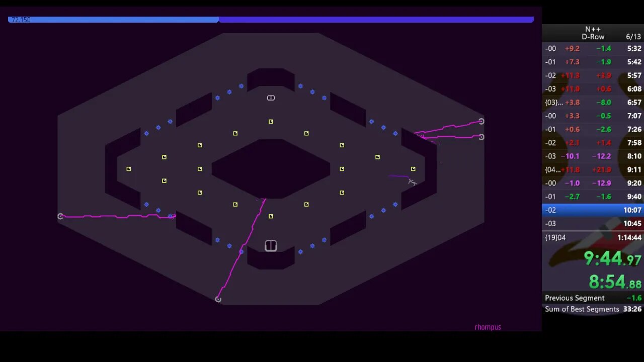This screenshot has height=362, width=644.
Task: Click the Previous Segment label
Action: click(575, 298)
